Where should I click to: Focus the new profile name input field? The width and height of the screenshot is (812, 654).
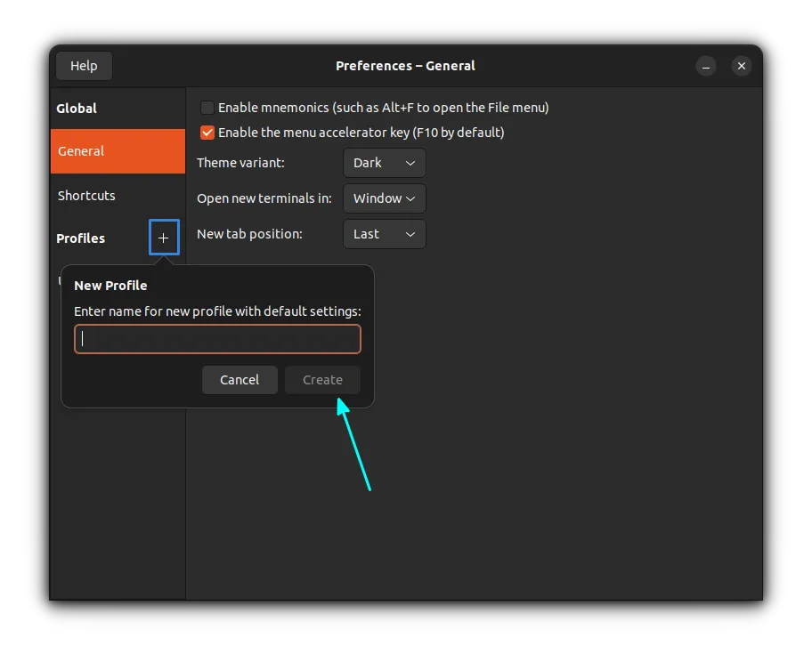tap(217, 339)
